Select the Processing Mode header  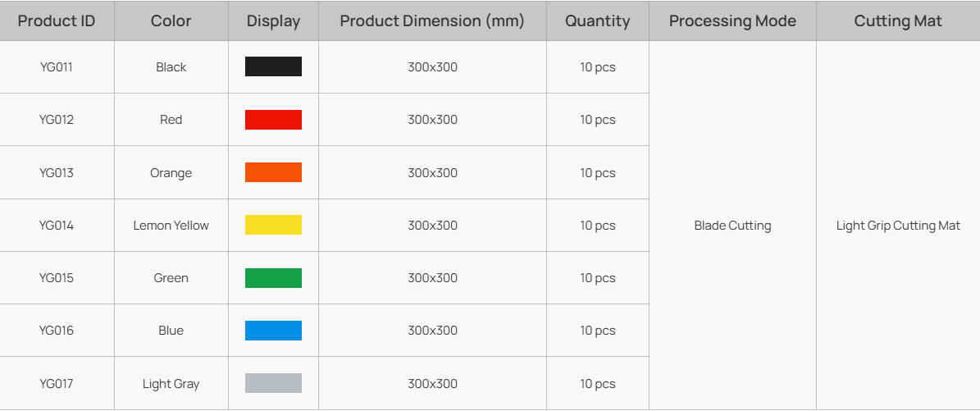click(732, 21)
